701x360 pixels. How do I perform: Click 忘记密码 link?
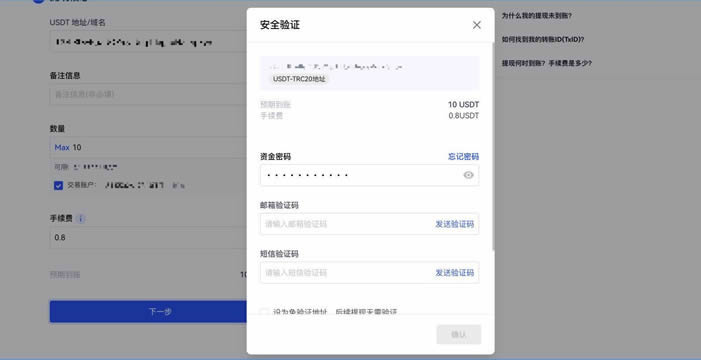pos(464,157)
